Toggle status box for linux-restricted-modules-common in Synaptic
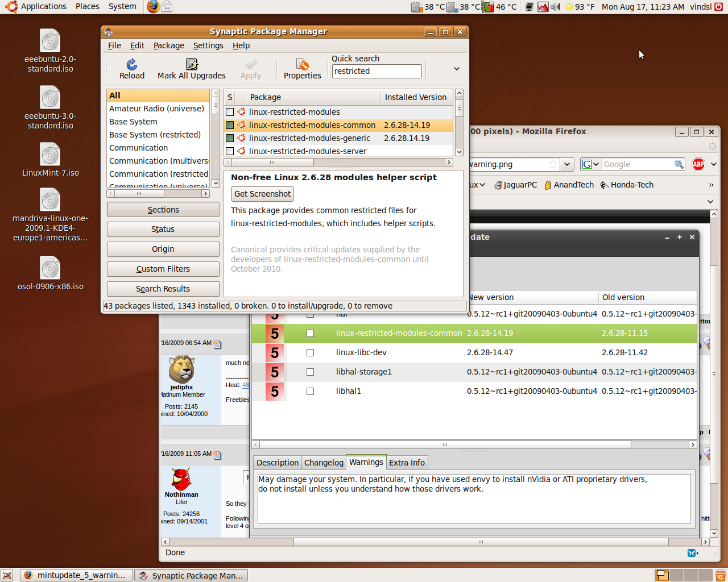This screenshot has width=728, height=582. [x=230, y=125]
